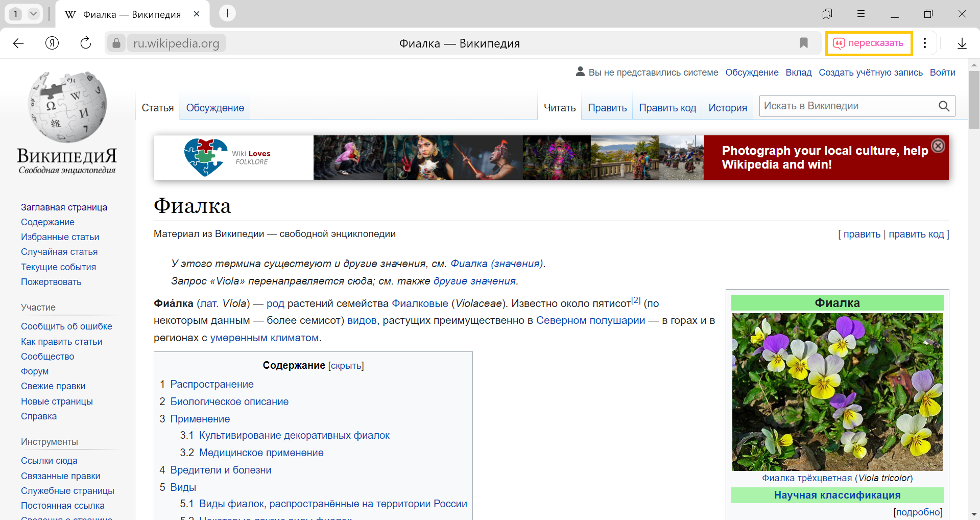Open Yandex home via the Я icon

52,43
